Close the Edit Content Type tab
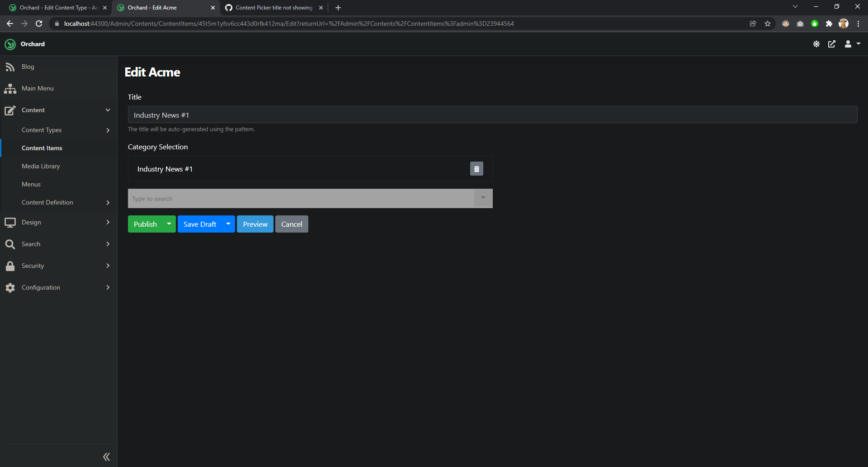 [x=105, y=8]
